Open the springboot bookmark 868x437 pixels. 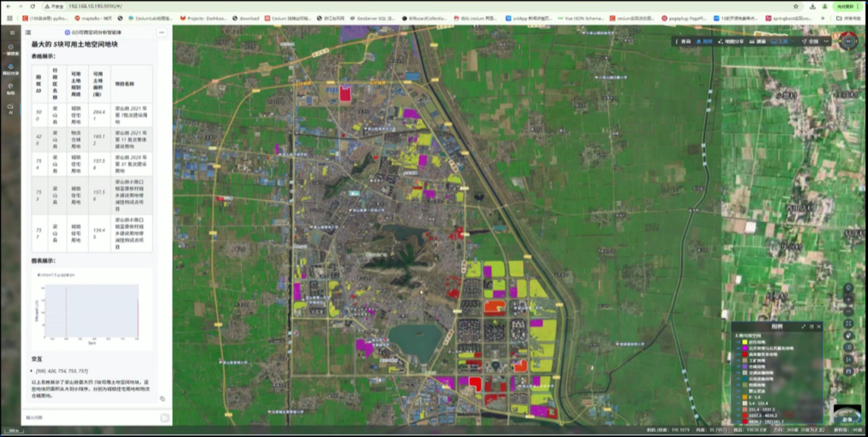click(788, 18)
